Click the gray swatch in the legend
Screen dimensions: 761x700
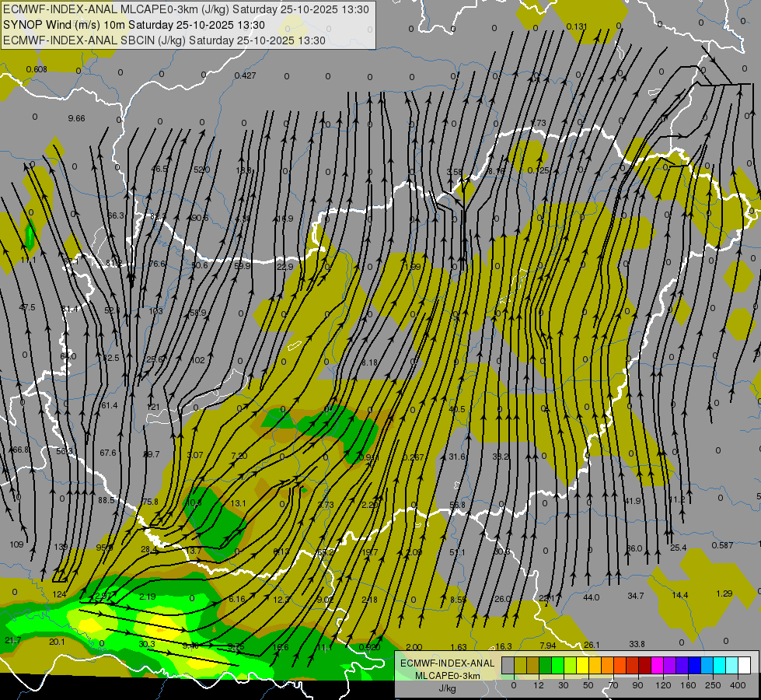tap(508, 665)
